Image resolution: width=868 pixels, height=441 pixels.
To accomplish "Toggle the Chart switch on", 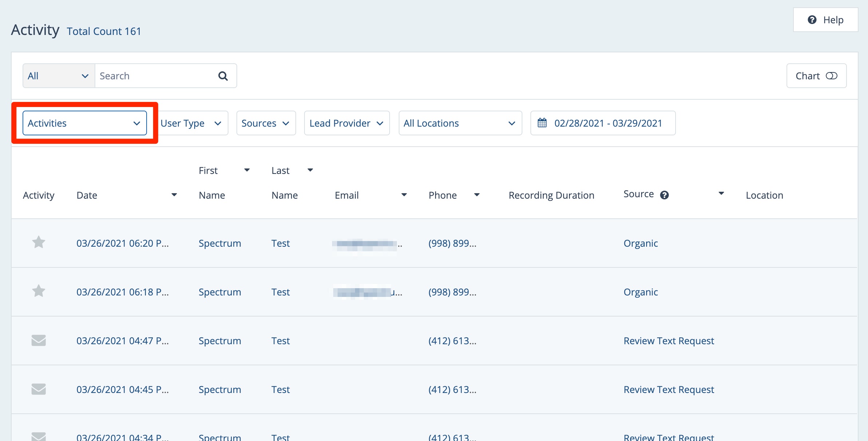I will 831,76.
